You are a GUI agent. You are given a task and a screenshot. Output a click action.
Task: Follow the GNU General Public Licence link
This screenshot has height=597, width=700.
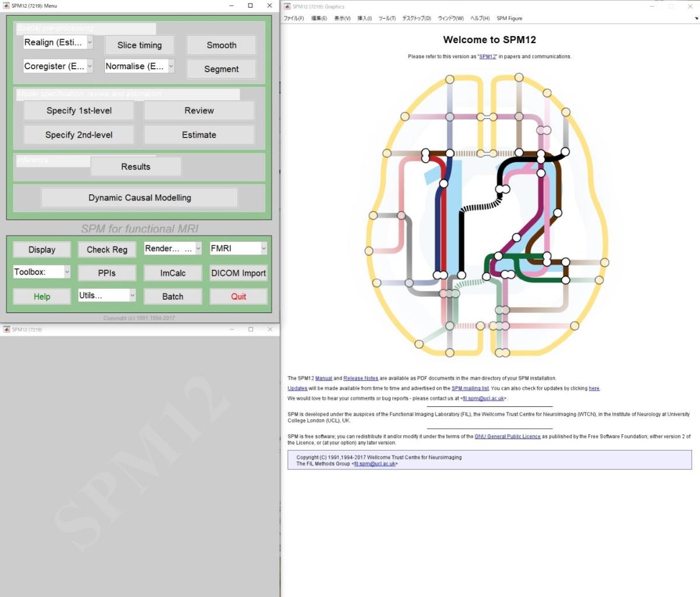507,437
